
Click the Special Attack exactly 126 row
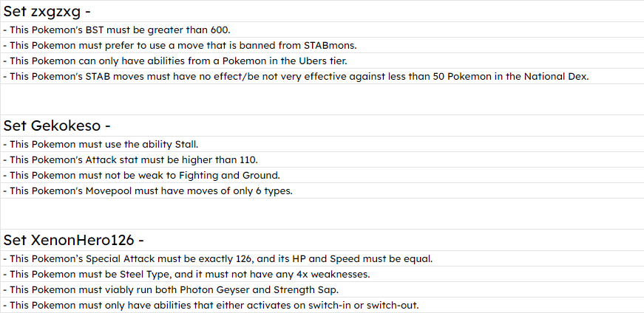322,258
